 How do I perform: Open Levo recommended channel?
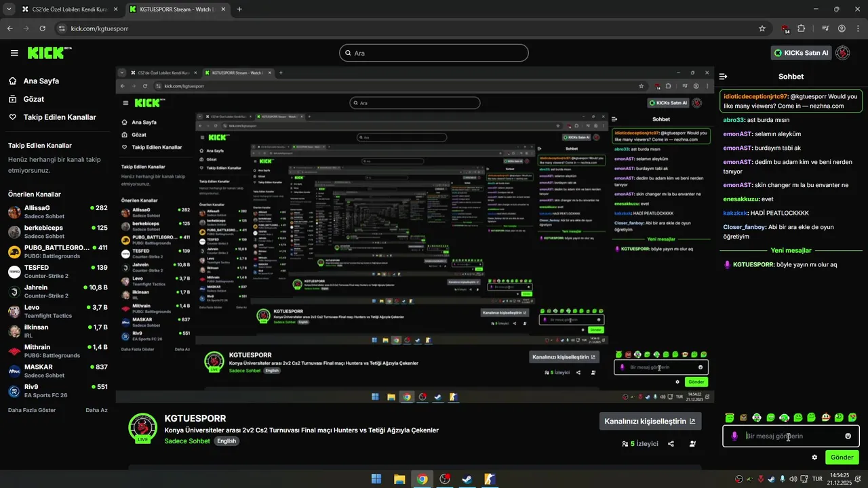[58, 311]
